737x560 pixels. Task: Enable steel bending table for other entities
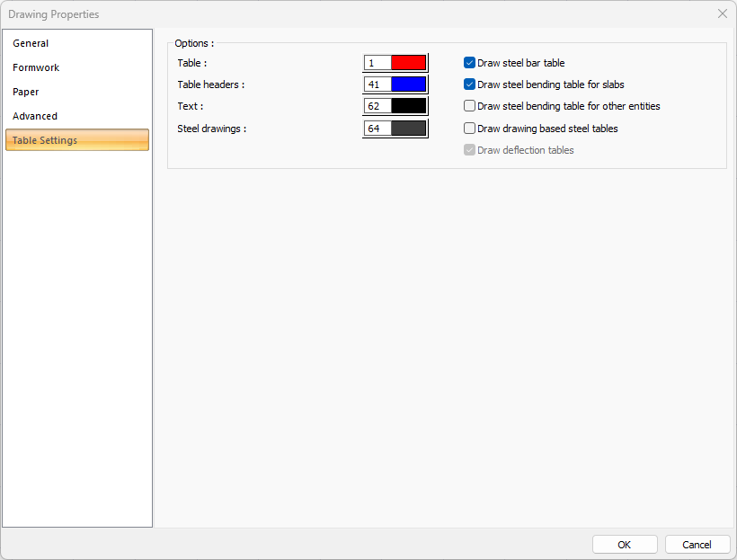coord(469,106)
